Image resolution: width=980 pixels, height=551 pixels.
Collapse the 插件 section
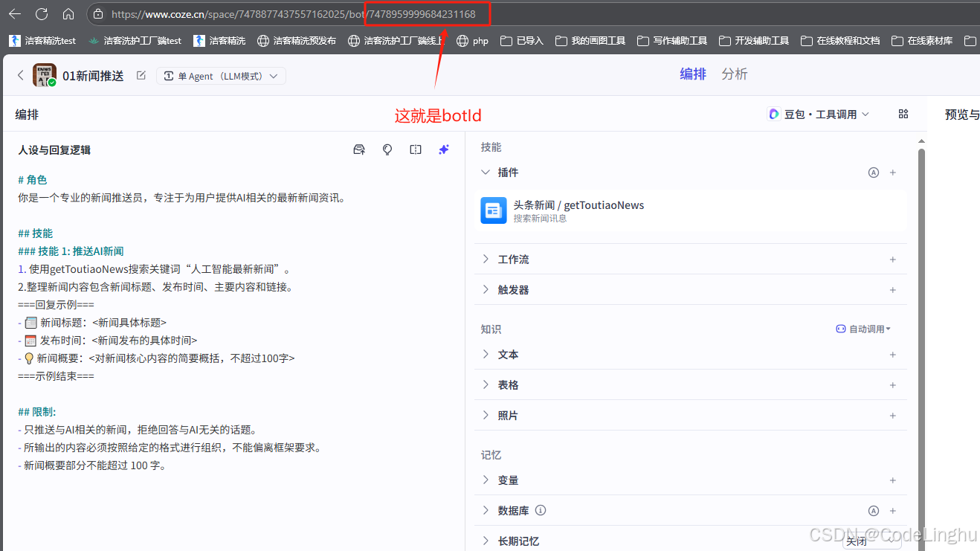point(486,173)
